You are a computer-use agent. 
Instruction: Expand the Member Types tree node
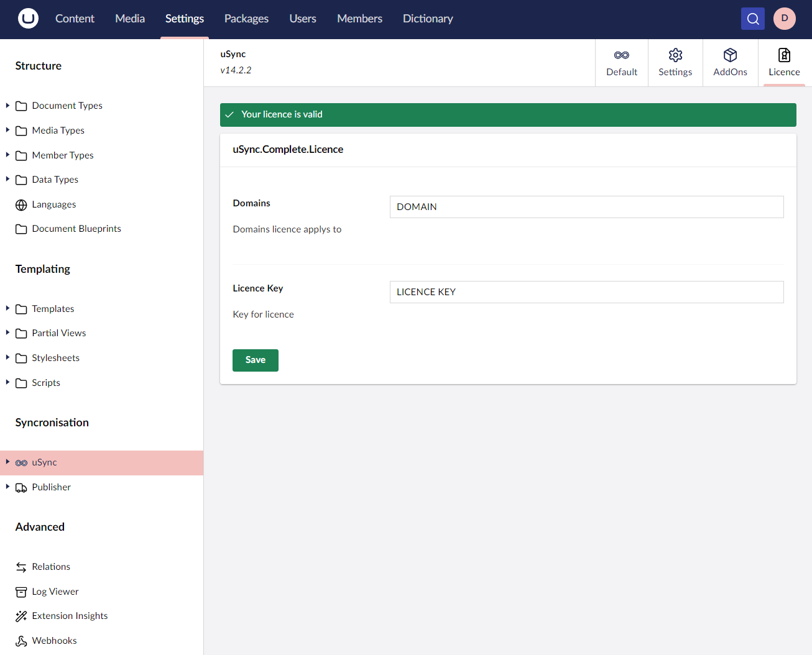(x=7, y=155)
